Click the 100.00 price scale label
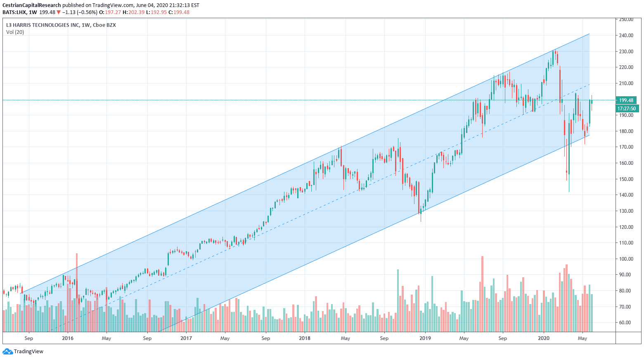The image size is (644, 359). click(x=626, y=259)
